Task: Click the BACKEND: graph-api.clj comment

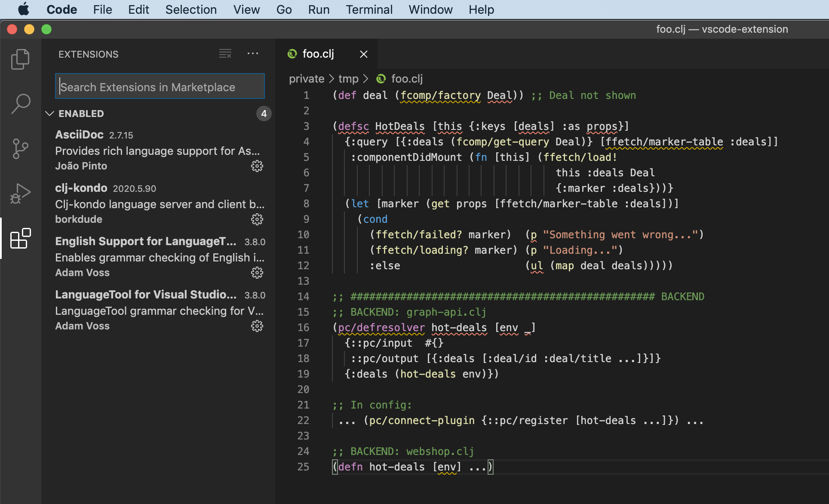Action: pos(409,312)
